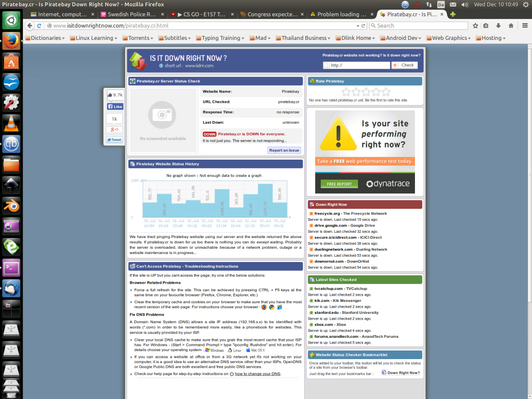Open the Terminal from the launcher

(11, 267)
